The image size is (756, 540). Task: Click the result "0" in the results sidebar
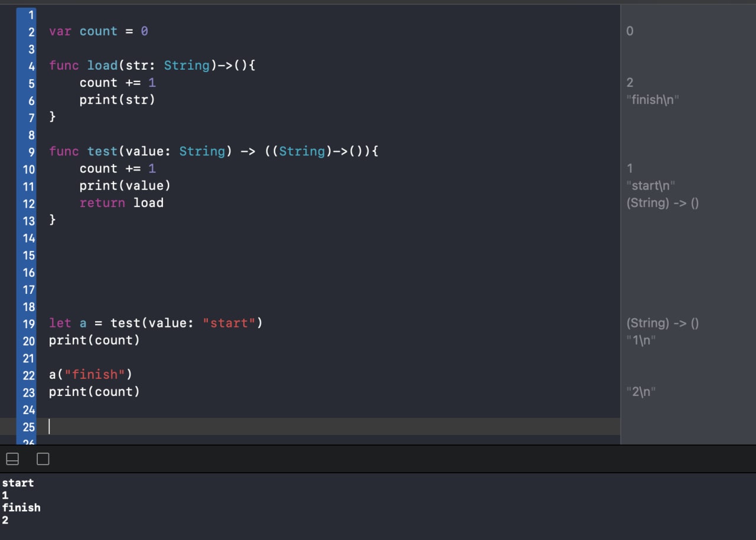tap(630, 31)
